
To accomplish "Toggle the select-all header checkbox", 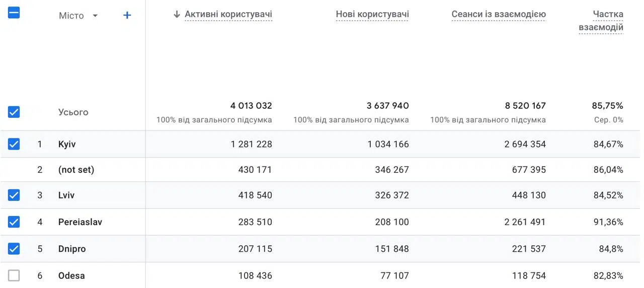I will click(14, 14).
